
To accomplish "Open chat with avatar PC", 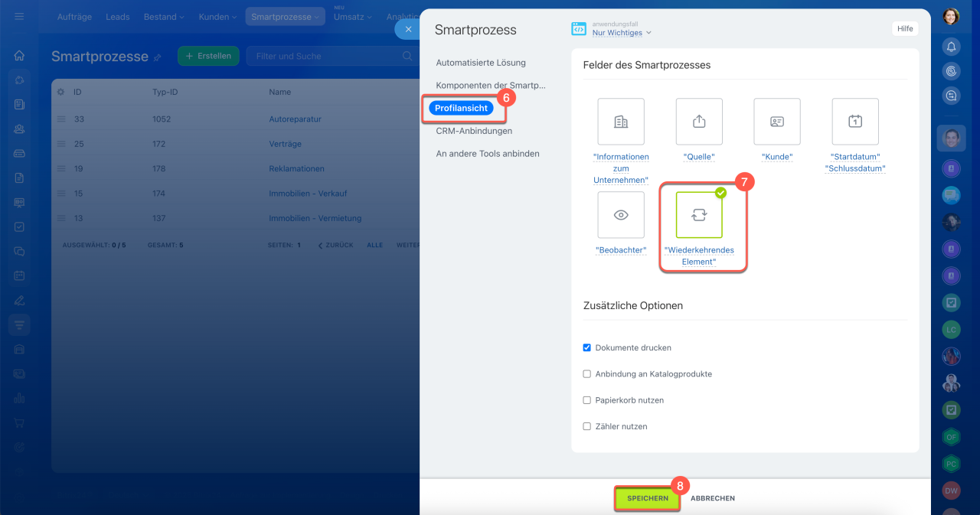I will pos(951,464).
